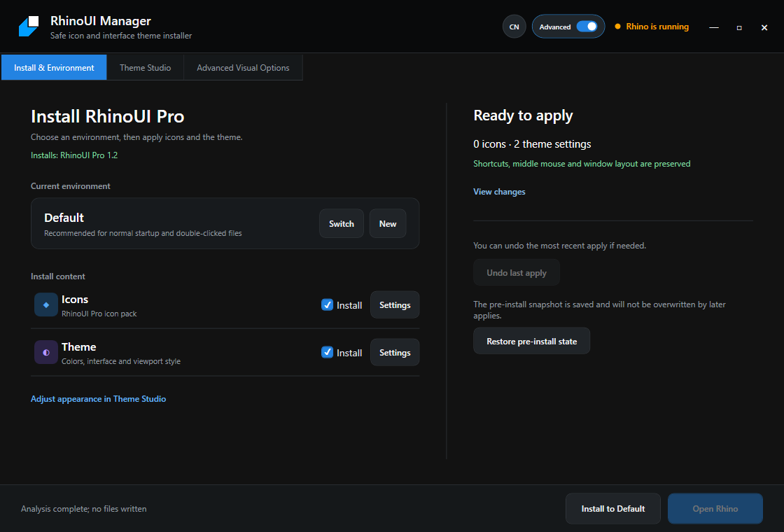Open Settings for the Theme row
This screenshot has height=532, width=784.
point(395,353)
